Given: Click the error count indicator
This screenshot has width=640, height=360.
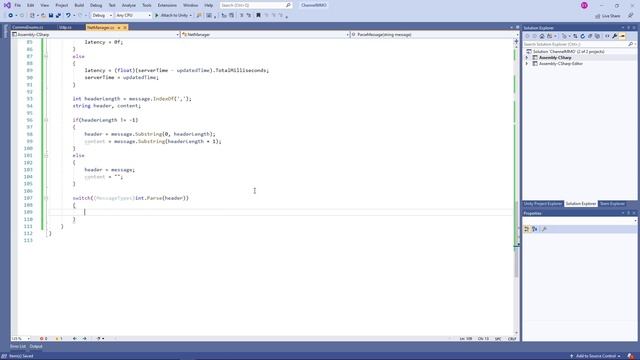Looking at the screenshot, I should point(43,339).
